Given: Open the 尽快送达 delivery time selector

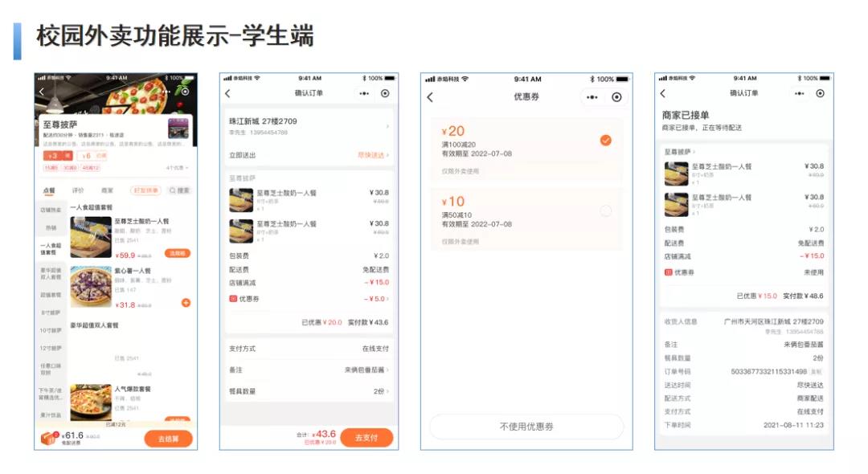Looking at the screenshot, I should [373, 155].
